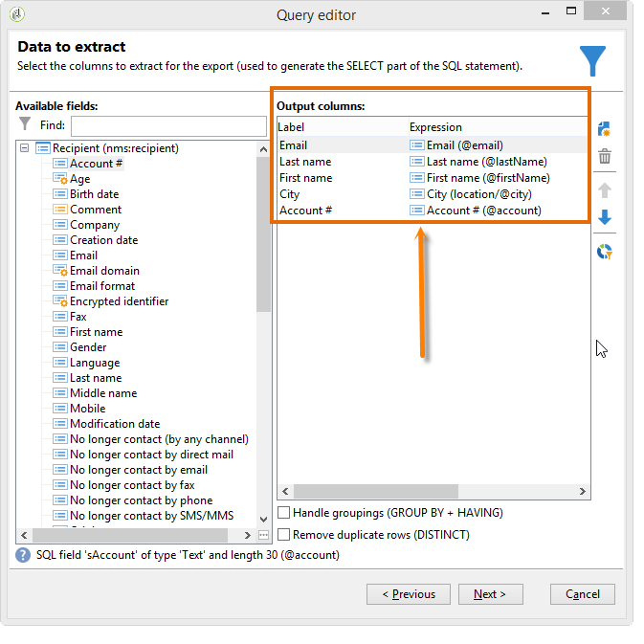Click the trash delete column icon
644x644 pixels.
[x=604, y=156]
